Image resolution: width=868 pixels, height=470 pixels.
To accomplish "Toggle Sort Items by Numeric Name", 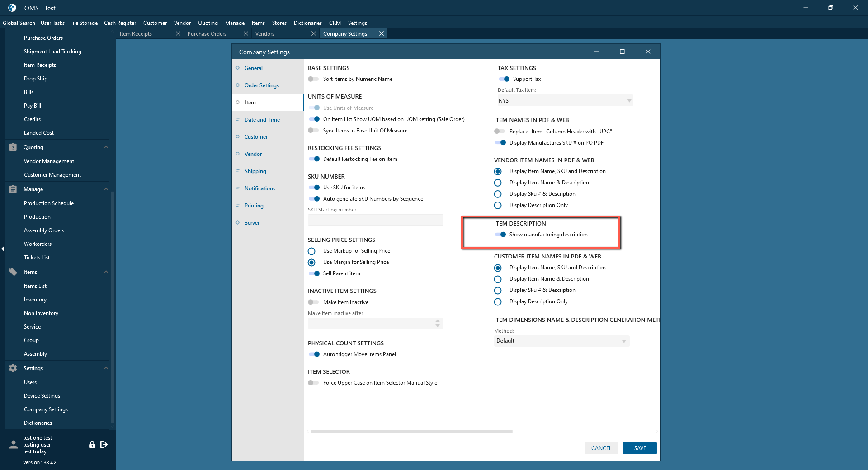I will click(313, 79).
